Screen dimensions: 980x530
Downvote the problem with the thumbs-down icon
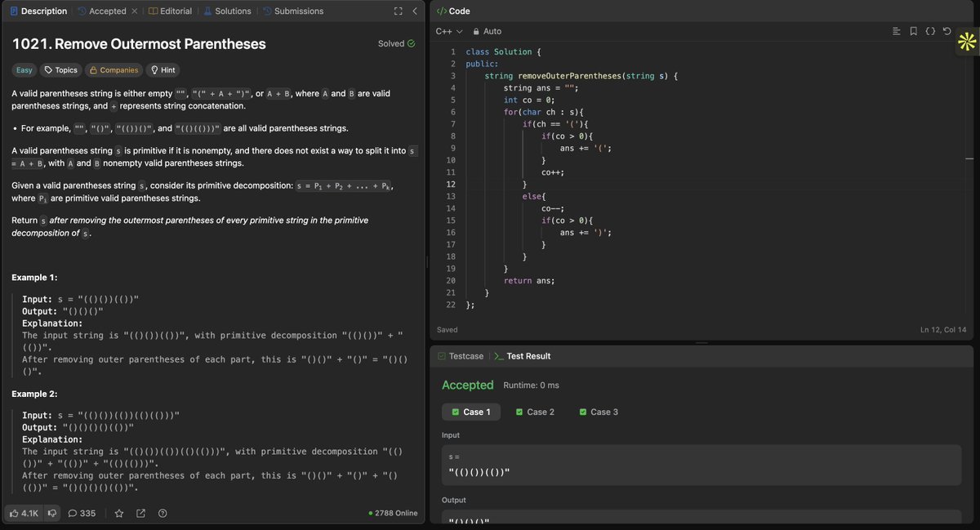[51, 513]
